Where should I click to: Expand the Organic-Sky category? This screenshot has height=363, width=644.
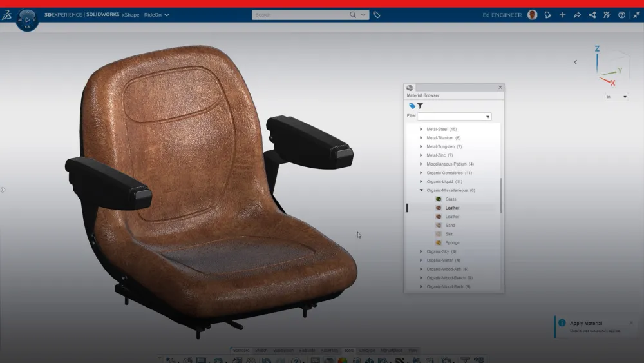click(421, 251)
